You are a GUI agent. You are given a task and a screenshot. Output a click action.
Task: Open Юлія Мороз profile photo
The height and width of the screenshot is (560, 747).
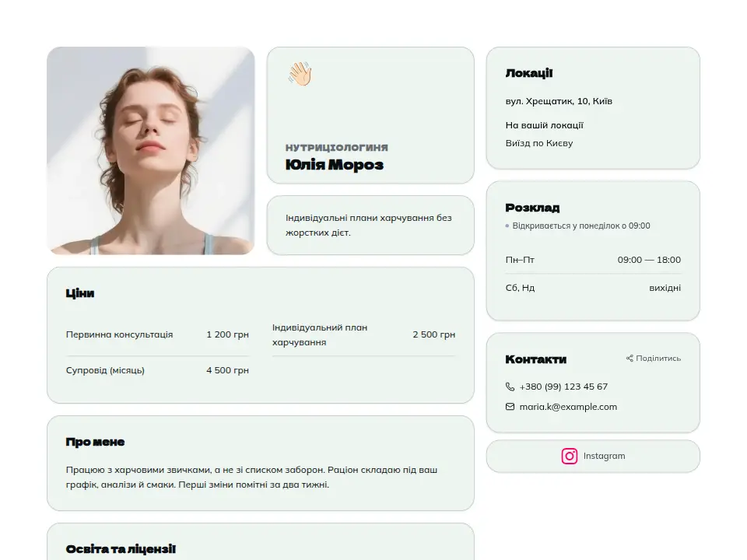pos(150,150)
